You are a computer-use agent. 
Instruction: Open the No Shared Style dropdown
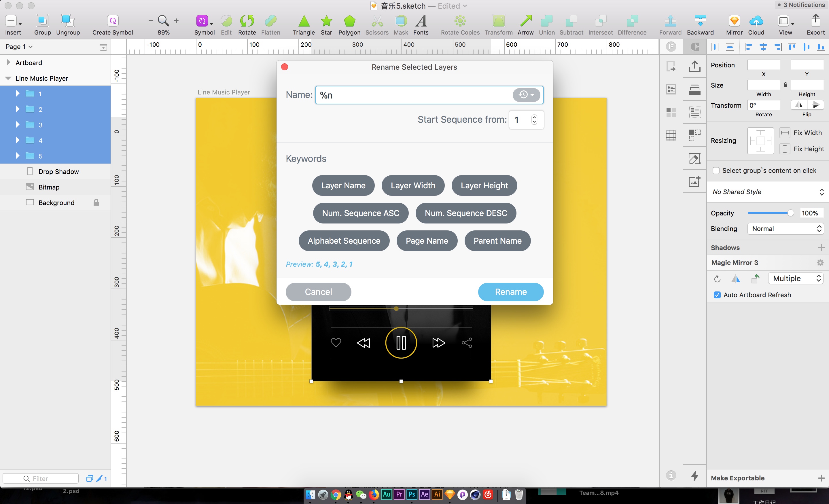768,192
